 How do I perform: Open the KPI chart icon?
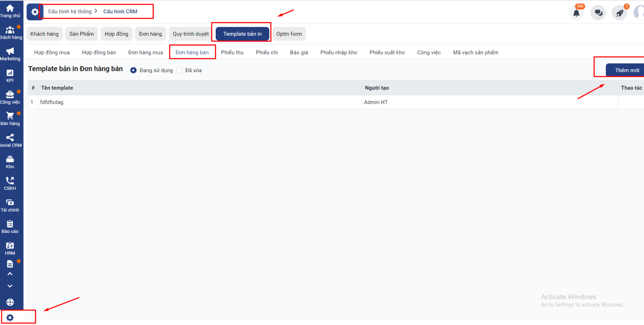tap(10, 73)
